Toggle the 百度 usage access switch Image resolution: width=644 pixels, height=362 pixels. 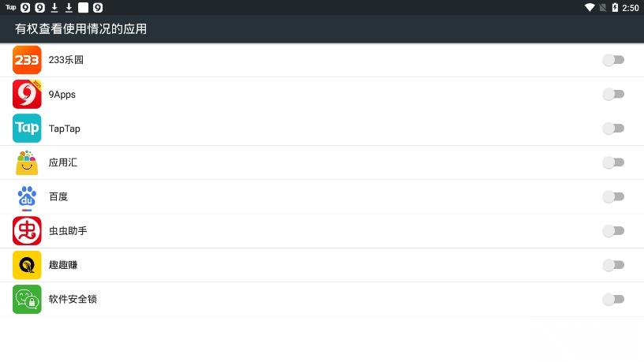tap(613, 196)
